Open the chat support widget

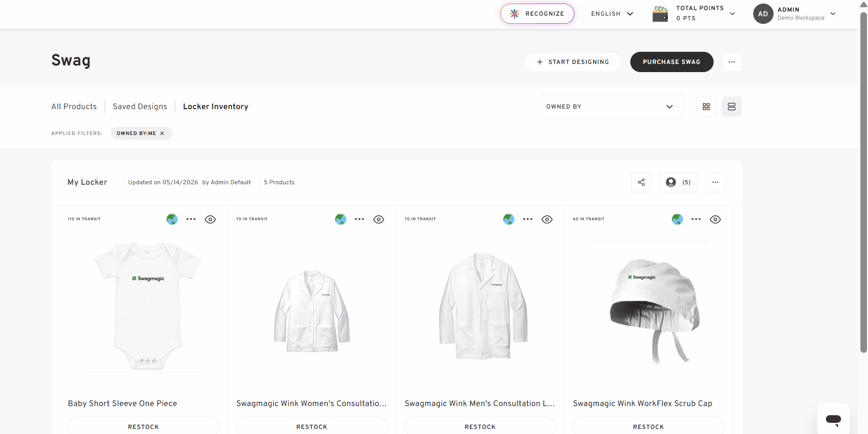pos(833,419)
